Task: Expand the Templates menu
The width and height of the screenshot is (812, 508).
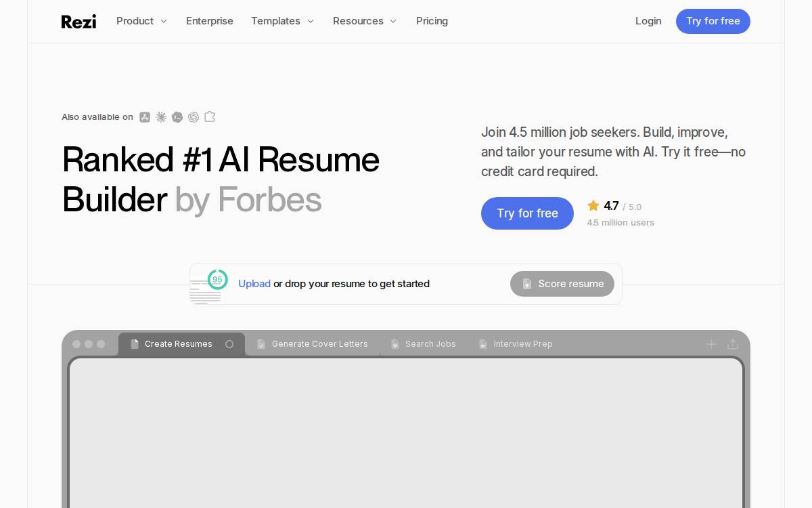Action: tap(282, 21)
